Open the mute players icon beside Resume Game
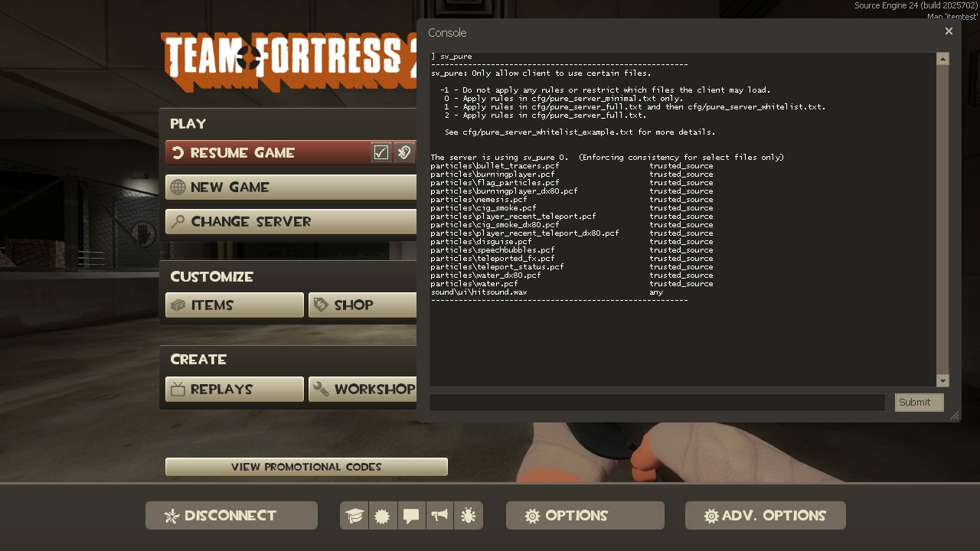980x551 pixels. click(x=404, y=153)
